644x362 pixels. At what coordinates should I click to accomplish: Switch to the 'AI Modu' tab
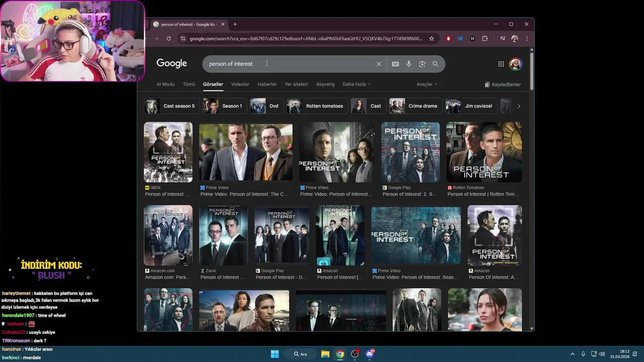(166, 84)
